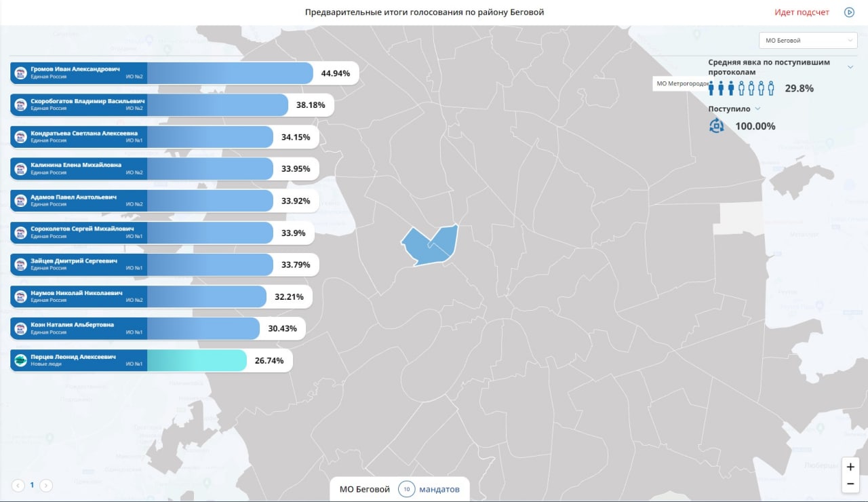Click the Идет подсчет status link
The image size is (868, 502).
[802, 12]
